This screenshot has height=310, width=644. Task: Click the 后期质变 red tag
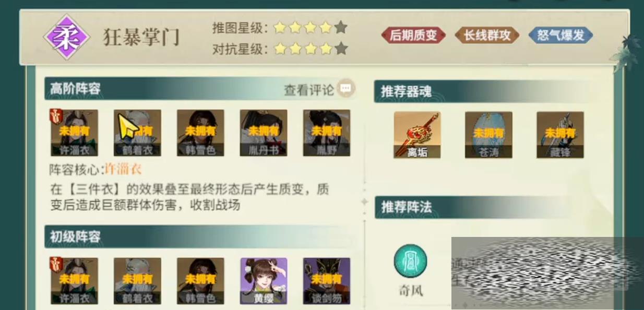point(413,35)
